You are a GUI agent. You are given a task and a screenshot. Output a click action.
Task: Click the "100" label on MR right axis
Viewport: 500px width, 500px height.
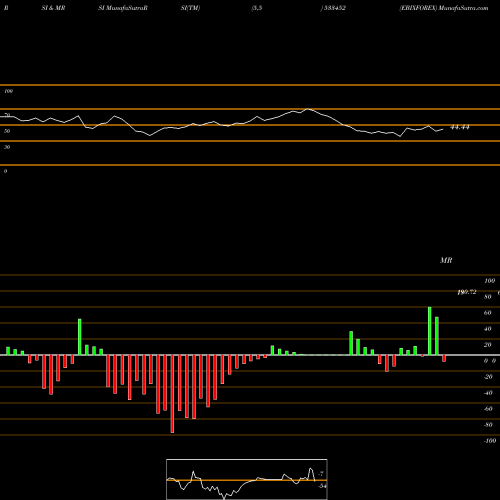[x=489, y=281]
